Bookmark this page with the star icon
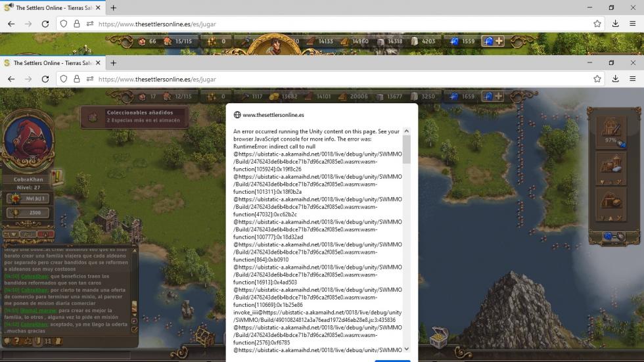Screen dimensions: 644x362 [597, 79]
